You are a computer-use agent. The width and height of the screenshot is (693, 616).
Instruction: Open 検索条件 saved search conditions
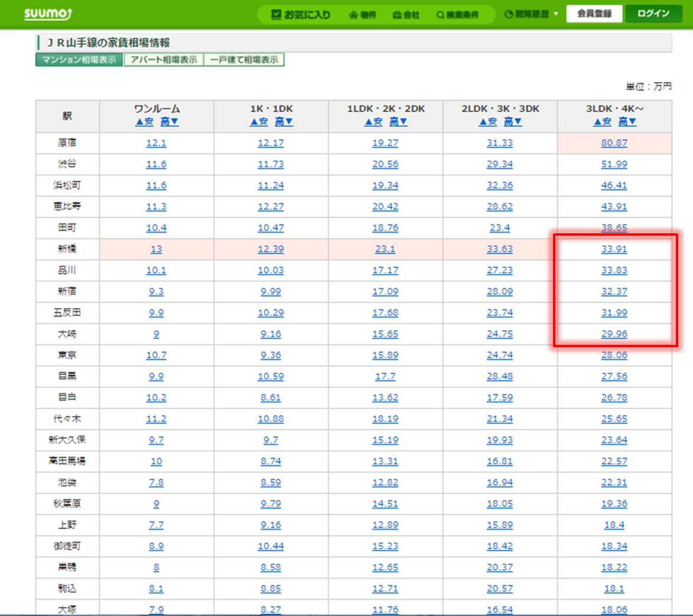[x=457, y=15]
